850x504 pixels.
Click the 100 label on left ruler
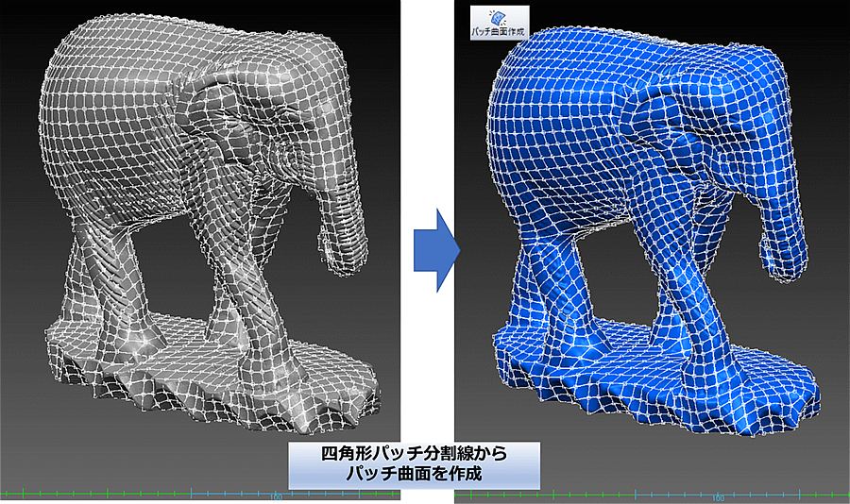coord(276,496)
